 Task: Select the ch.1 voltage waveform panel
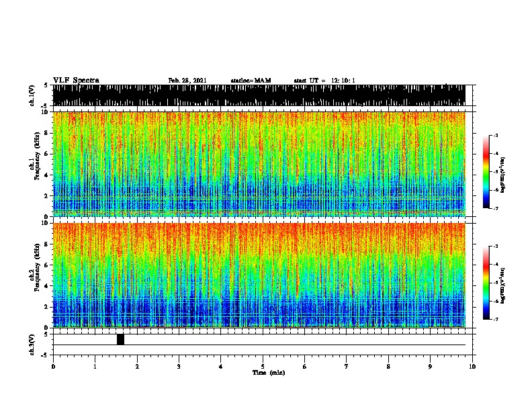259,95
